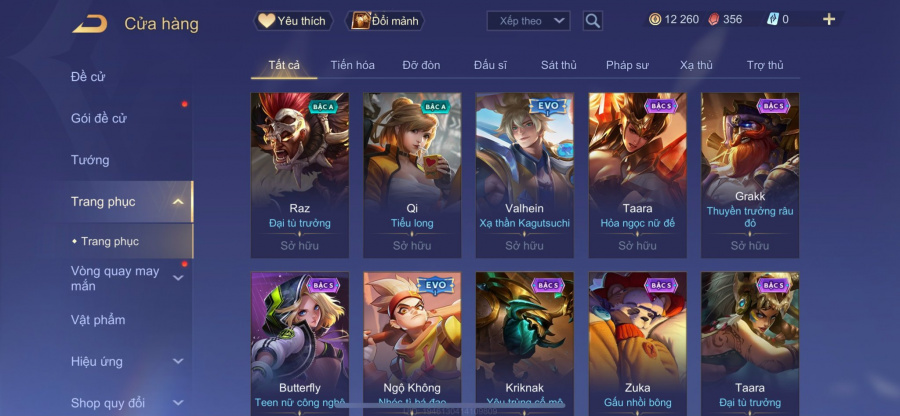
Task: Open Đổi mảnh chest exchange
Action: pos(385,21)
